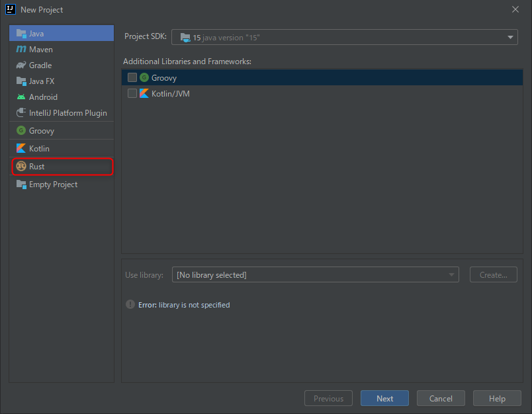The width and height of the screenshot is (532, 414).
Task: Click the 'Project SDK:' label
Action: coord(146,36)
